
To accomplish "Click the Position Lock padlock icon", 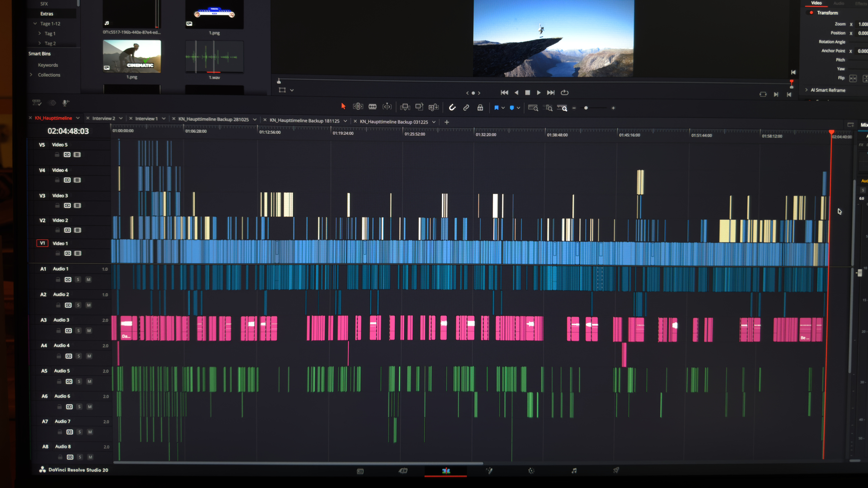I will pyautogui.click(x=480, y=108).
